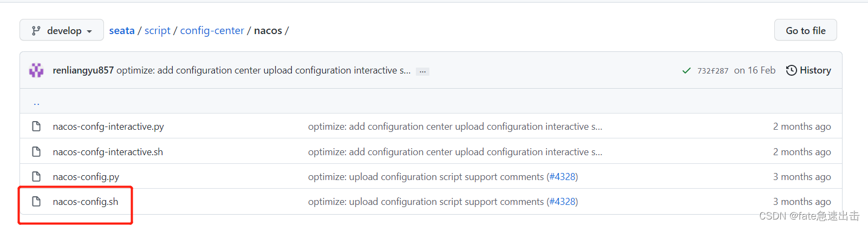868x226 pixels.
Task: Open nacos-confg-interactive.sh file
Action: pos(108,152)
